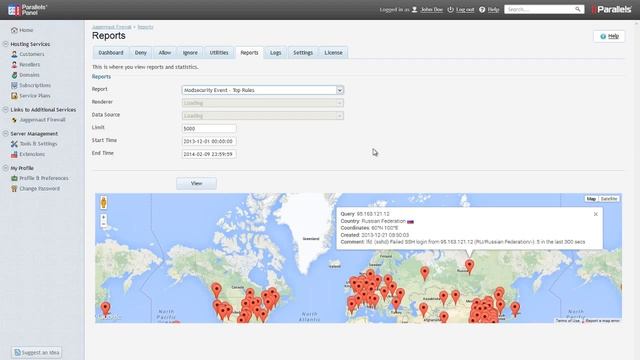Switch to the Dashboard tab
Viewport: 640px width, 360px height.
111,53
